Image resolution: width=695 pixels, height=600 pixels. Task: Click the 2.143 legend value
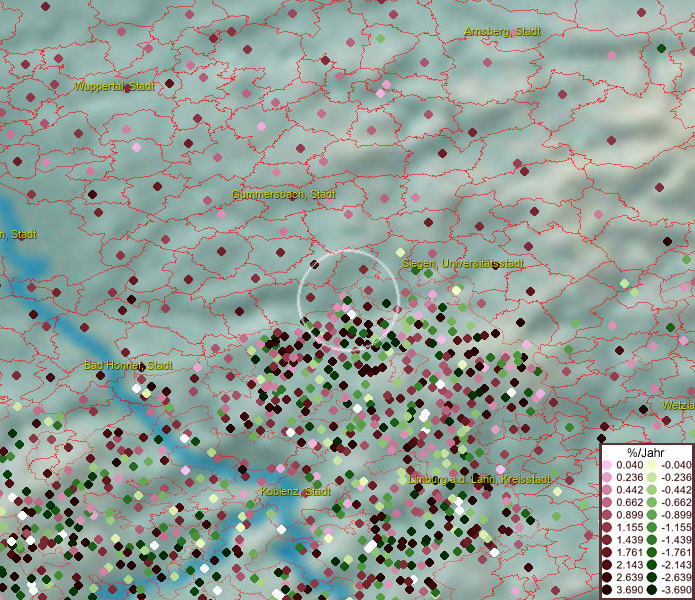coord(629,565)
